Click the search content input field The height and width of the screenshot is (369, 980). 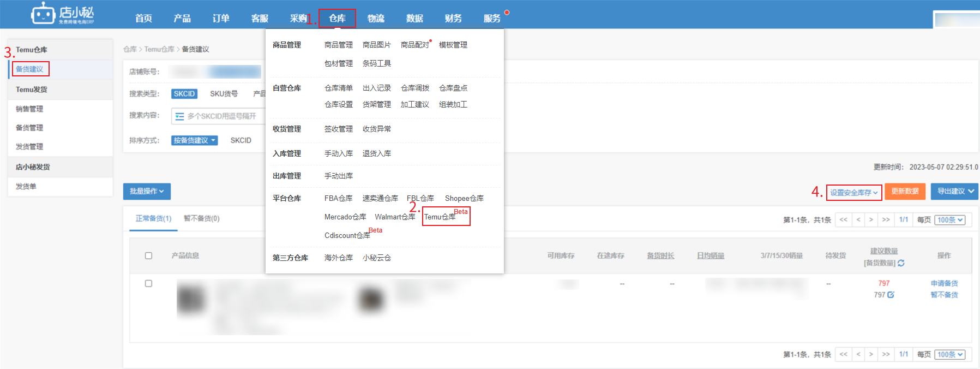[218, 116]
